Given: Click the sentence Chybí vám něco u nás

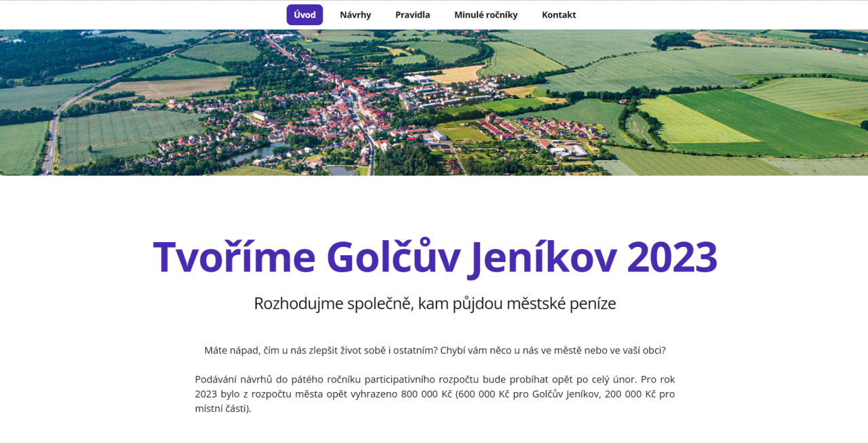Looking at the screenshot, I should click(x=552, y=351).
